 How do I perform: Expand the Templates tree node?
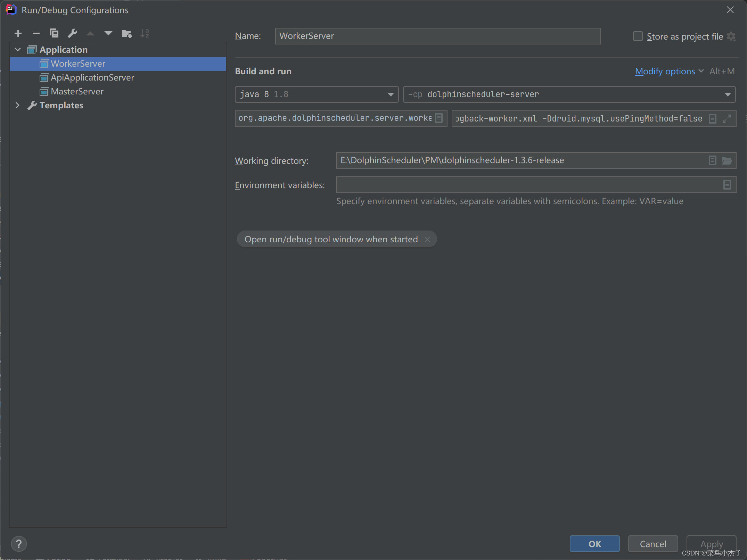(17, 105)
